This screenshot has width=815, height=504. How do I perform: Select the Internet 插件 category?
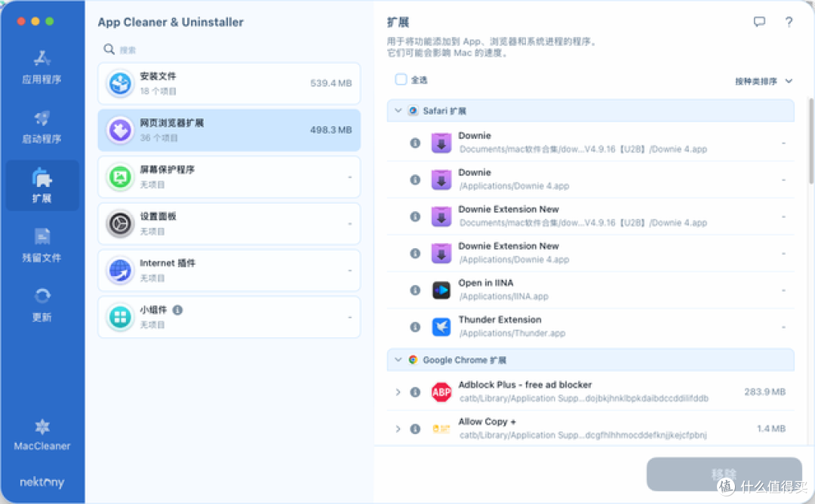click(229, 270)
